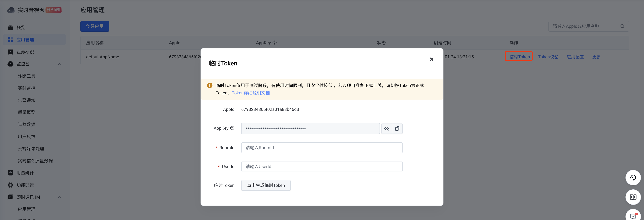Click search magnifier icon in AppId search box
644x220 pixels.
622,26
